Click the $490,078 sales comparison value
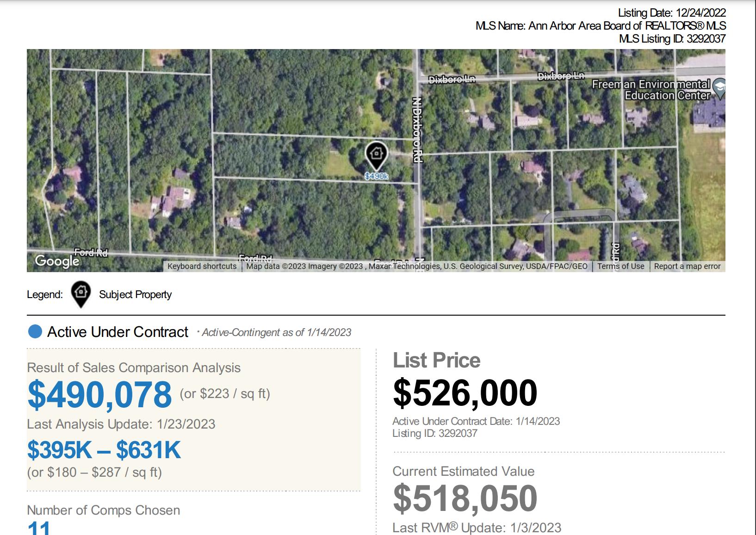This screenshot has height=535, width=756. [99, 394]
